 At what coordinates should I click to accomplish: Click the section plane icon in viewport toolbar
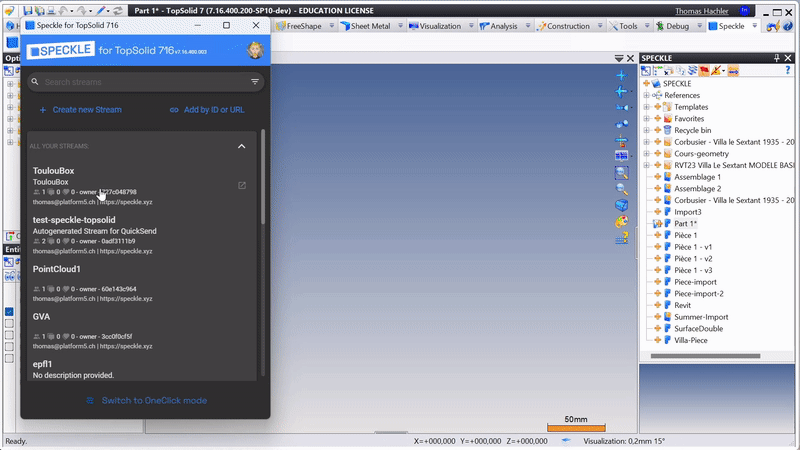(621, 140)
